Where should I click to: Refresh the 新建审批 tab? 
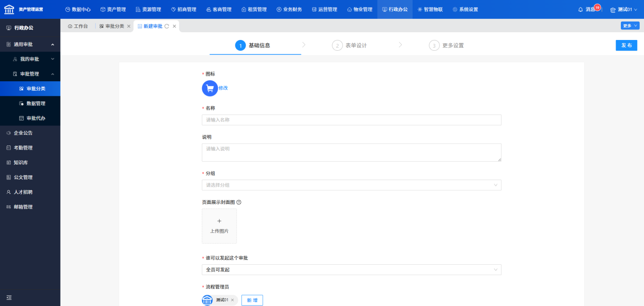(167, 26)
